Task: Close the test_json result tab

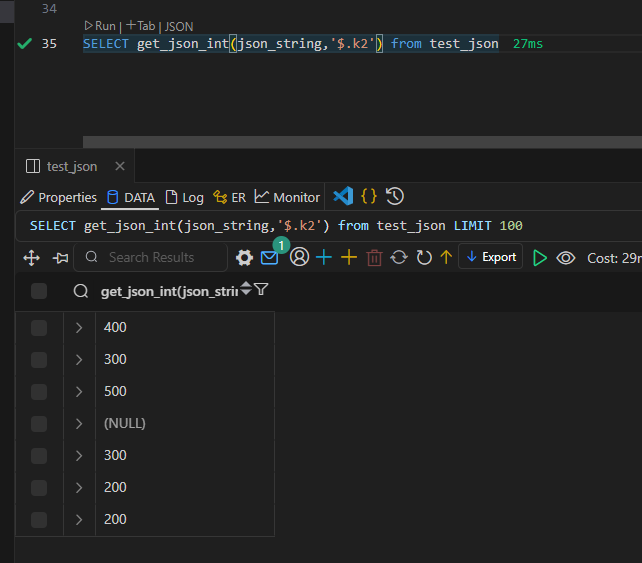Action: pos(120,166)
